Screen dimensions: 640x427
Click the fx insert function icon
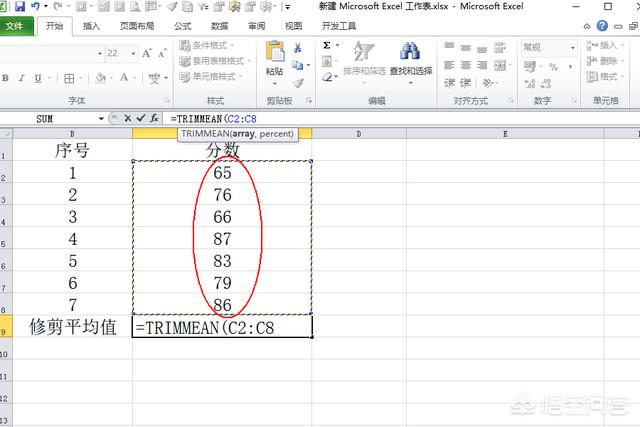(x=154, y=118)
